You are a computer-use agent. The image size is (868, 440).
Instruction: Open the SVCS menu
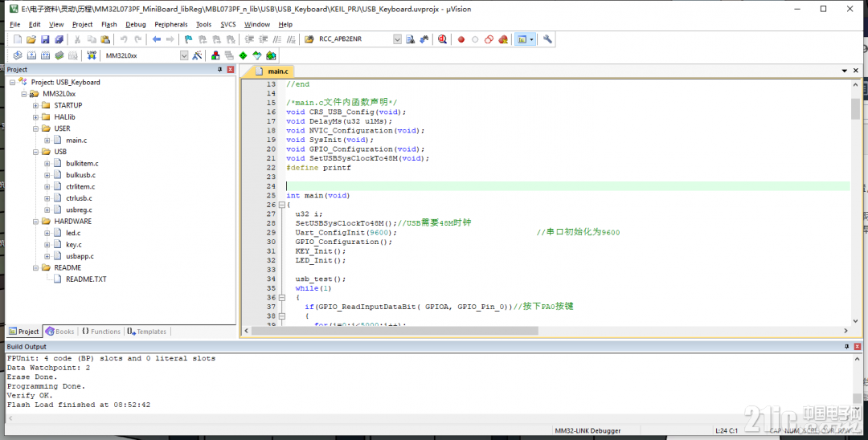(228, 24)
